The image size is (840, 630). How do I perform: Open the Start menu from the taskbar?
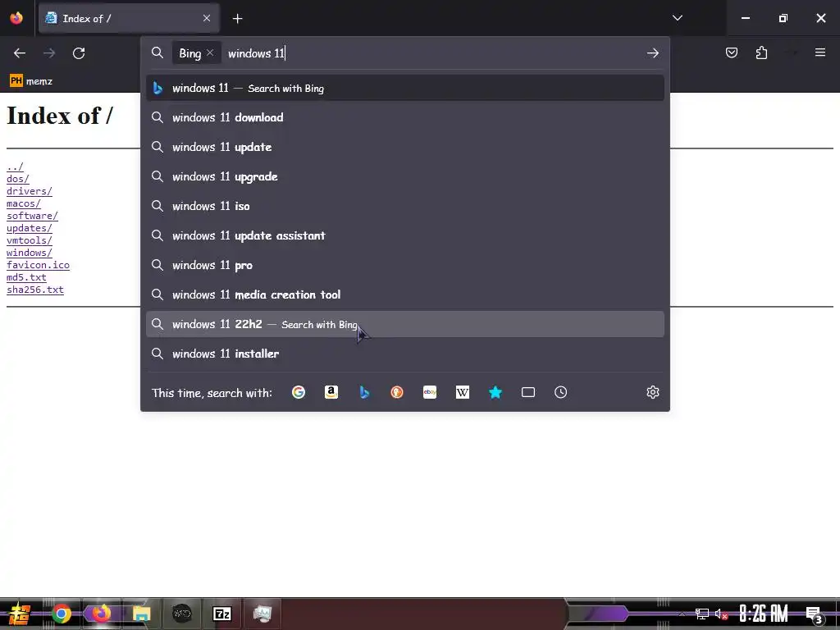pyautogui.click(x=19, y=614)
